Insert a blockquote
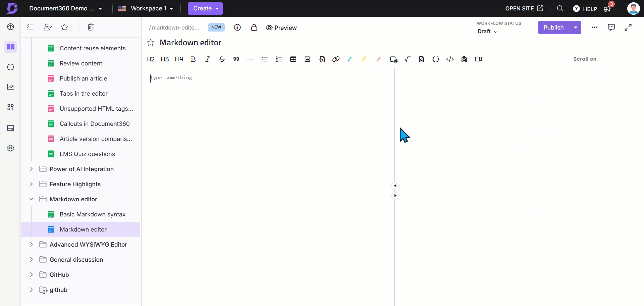The height and width of the screenshot is (306, 644). (236, 59)
